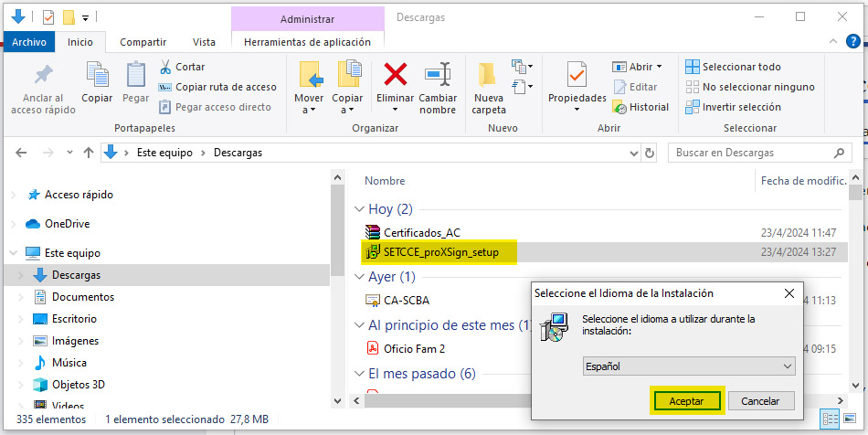Viewport: 868px width, 435px height.
Task: Expand the Mover a dropdown
Action: tap(309, 110)
